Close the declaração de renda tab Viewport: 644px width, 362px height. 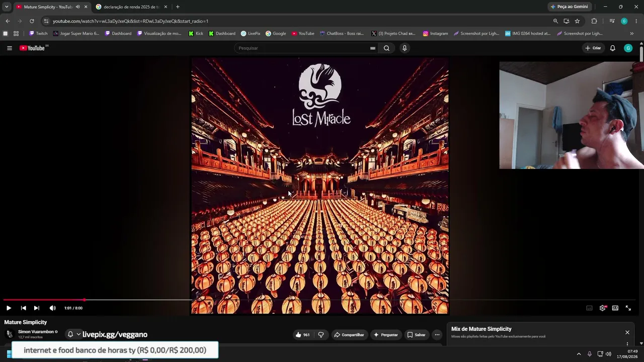166,7
